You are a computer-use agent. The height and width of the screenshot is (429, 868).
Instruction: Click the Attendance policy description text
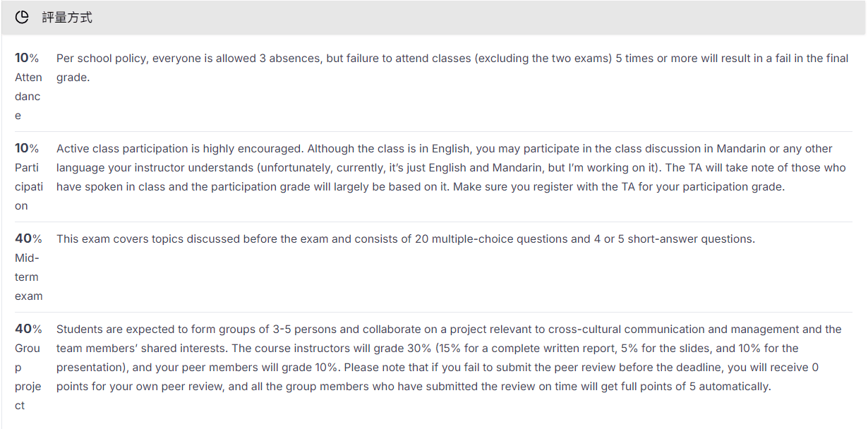point(452,68)
